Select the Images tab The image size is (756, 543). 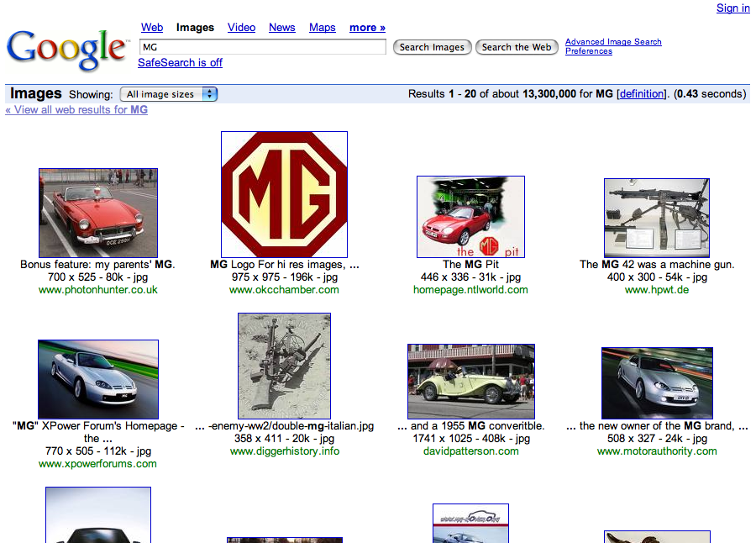pos(195,28)
